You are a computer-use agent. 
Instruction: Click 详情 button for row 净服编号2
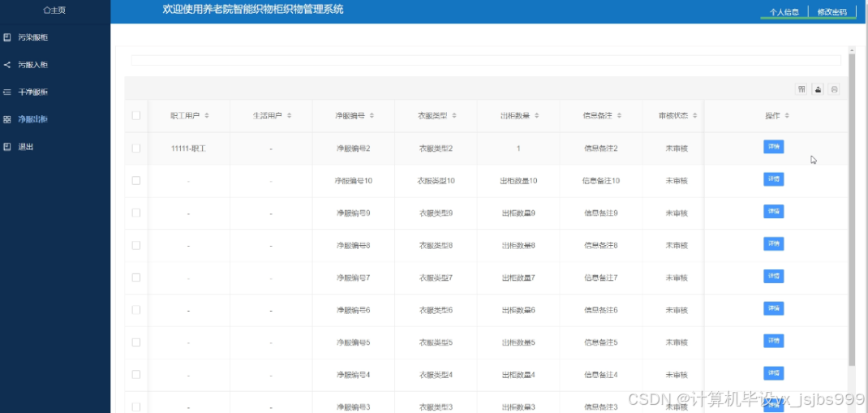coord(773,147)
